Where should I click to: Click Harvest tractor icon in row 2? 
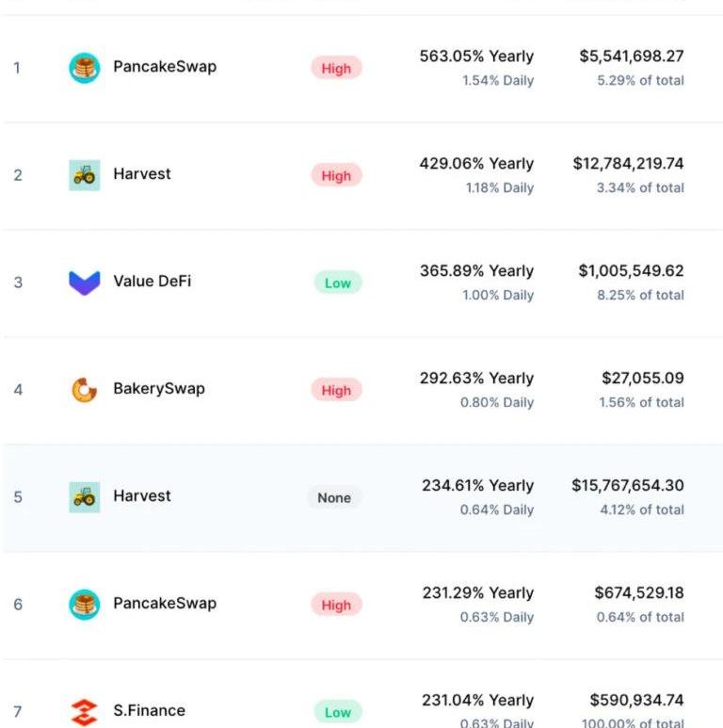pyautogui.click(x=84, y=175)
